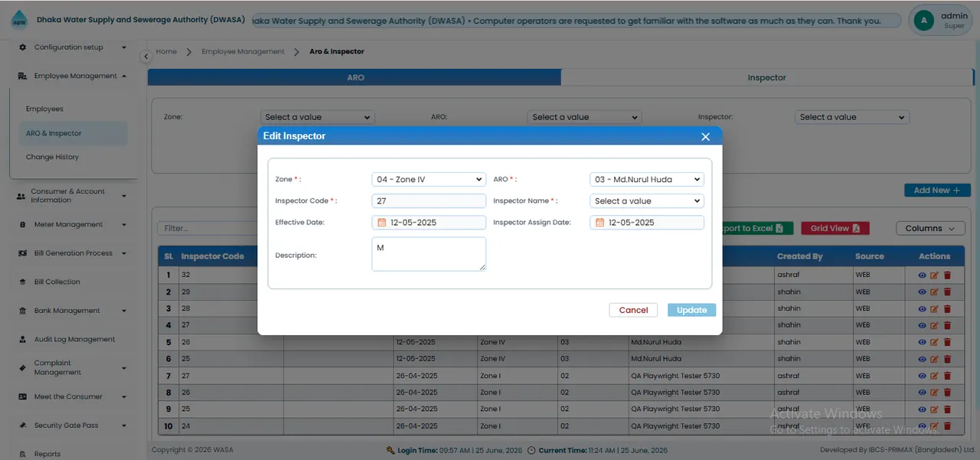This screenshot has width=980, height=460.
Task: Click the Configuration setup gear icon
Action: (x=21, y=47)
